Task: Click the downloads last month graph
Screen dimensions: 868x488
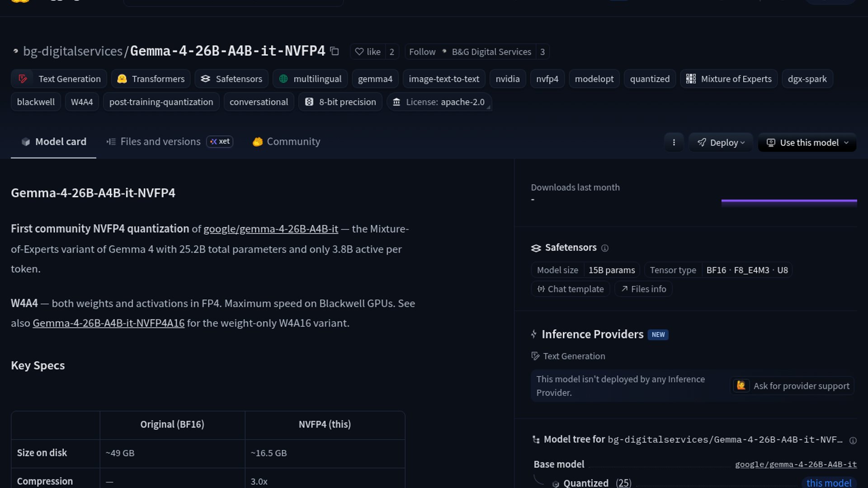Action: (x=789, y=202)
